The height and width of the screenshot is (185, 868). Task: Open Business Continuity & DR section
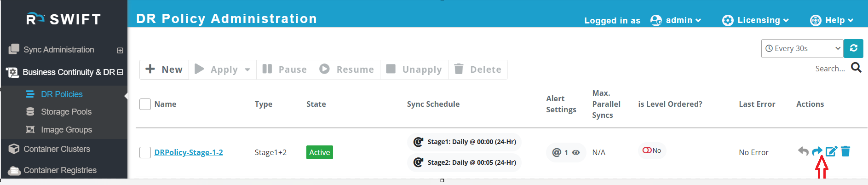pos(69,72)
